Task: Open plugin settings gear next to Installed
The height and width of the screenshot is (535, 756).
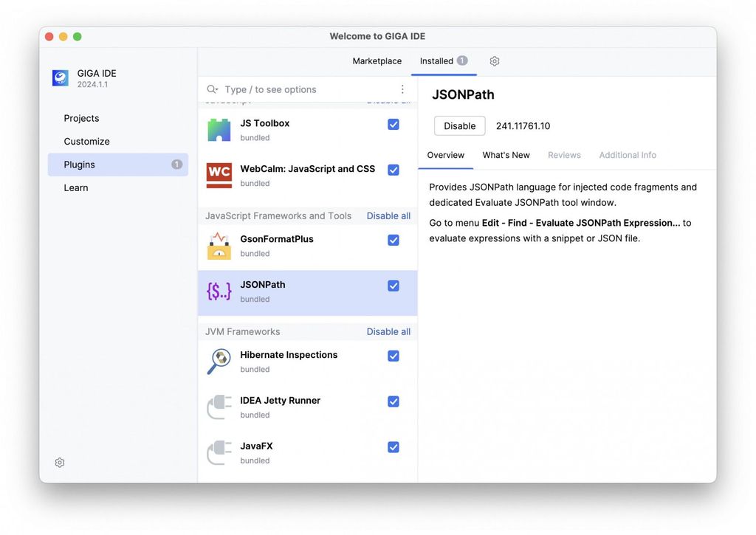Action: pyautogui.click(x=495, y=61)
